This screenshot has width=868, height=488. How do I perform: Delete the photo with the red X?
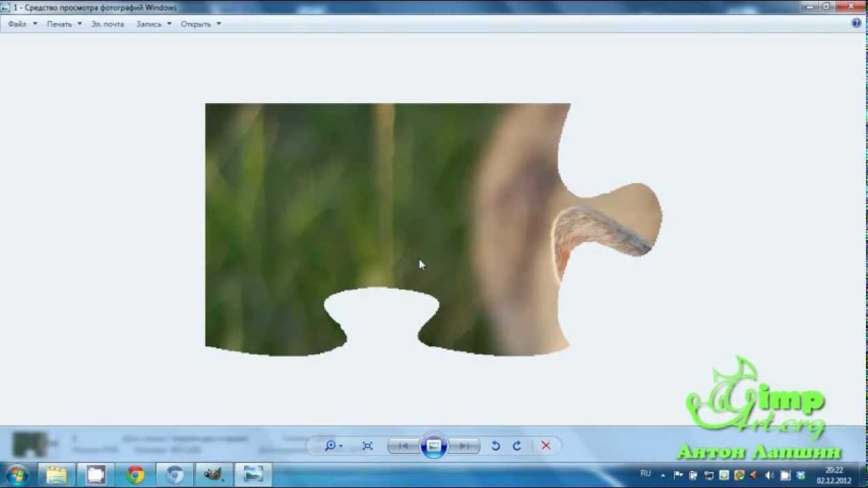[546, 445]
